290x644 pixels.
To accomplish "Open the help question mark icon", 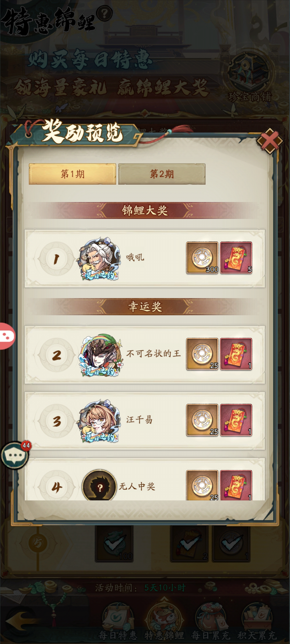I will coord(104,14).
